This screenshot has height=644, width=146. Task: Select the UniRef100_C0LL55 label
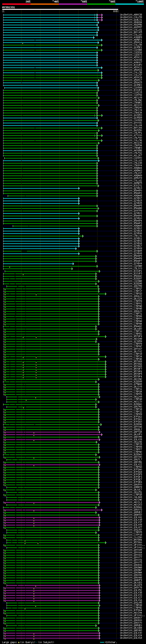tap(131, 45)
